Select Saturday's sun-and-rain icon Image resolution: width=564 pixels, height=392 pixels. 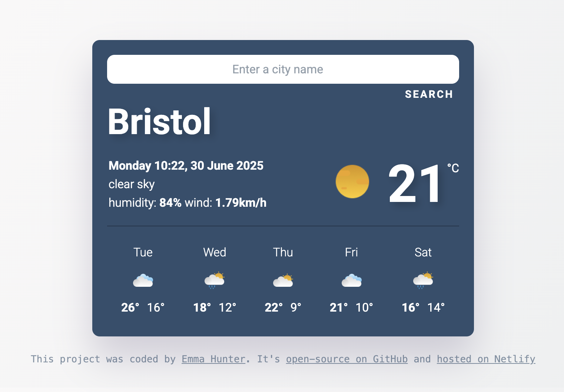423,280
